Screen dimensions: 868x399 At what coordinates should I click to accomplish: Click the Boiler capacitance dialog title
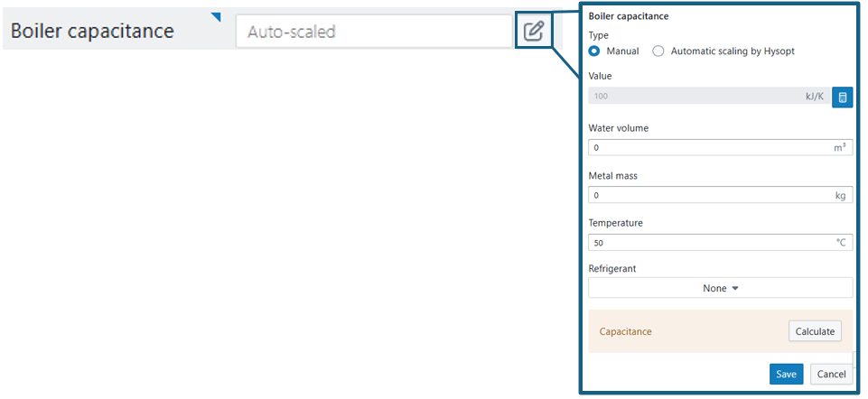[x=629, y=16]
